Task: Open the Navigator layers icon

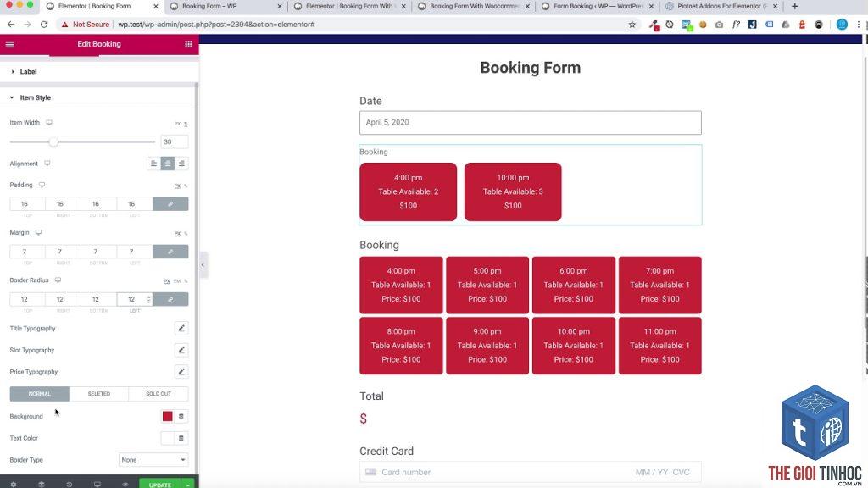Action: point(41,484)
